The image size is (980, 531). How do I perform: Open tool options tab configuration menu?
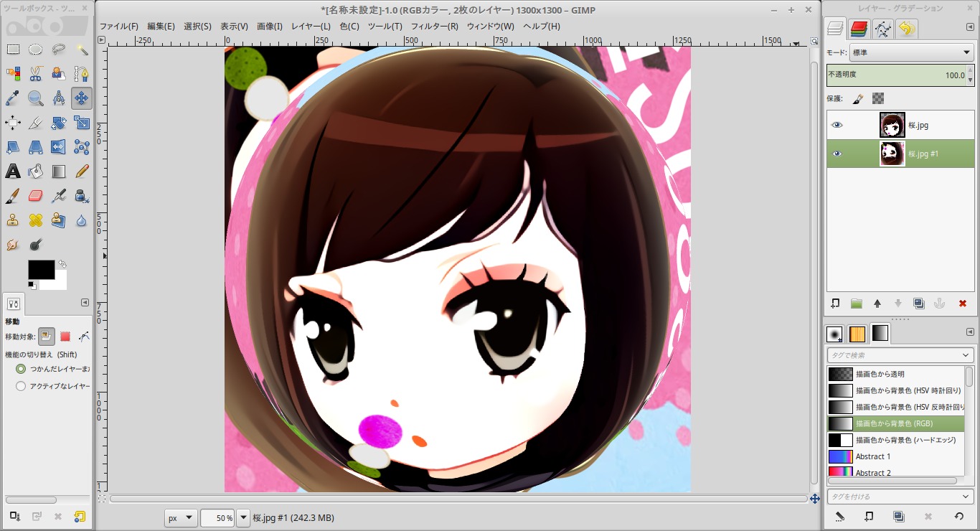(85, 303)
